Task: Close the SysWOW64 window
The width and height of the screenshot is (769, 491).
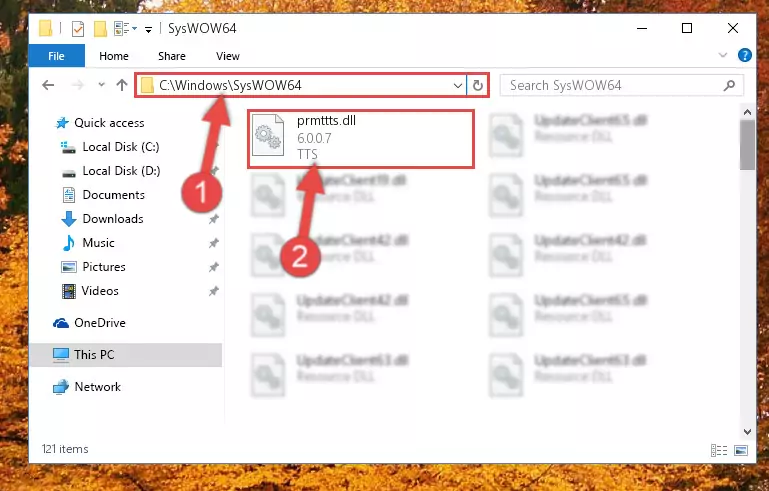Action: coord(733,28)
